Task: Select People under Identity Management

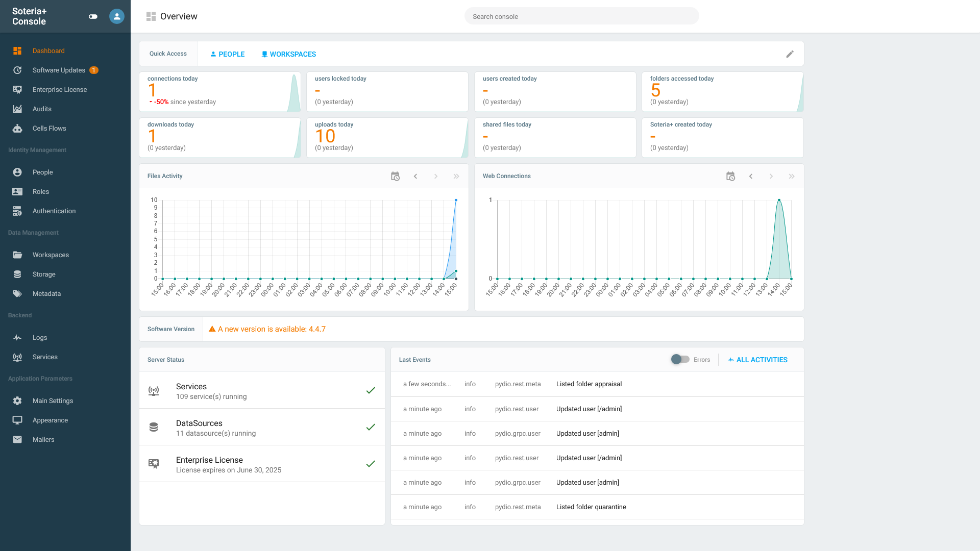Action: point(42,172)
